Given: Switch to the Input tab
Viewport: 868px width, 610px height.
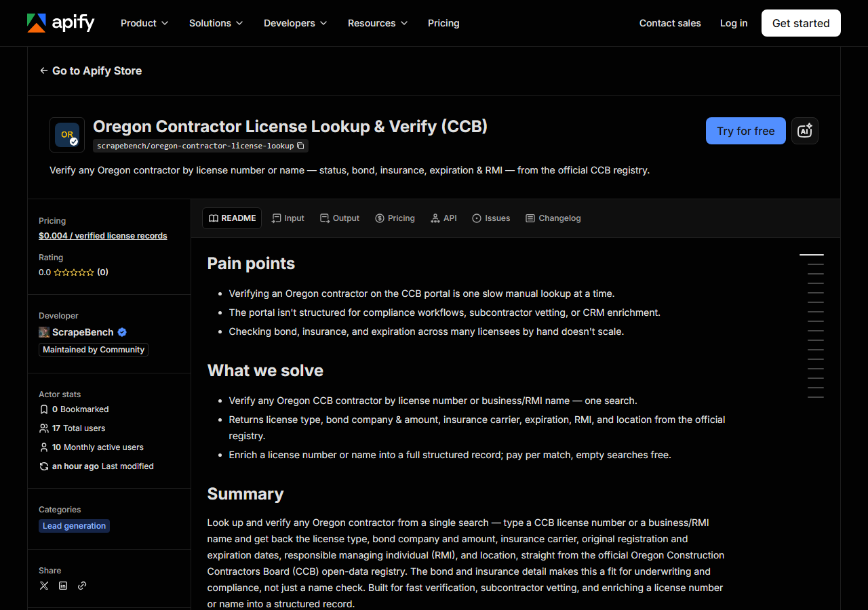Looking at the screenshot, I should coord(288,218).
